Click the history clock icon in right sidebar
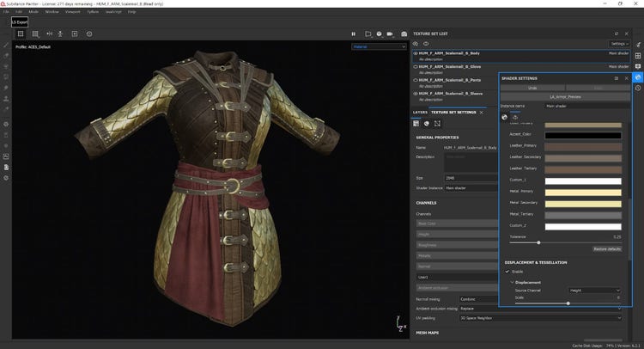Image resolution: width=644 pixels, height=349 pixels. 638,88
